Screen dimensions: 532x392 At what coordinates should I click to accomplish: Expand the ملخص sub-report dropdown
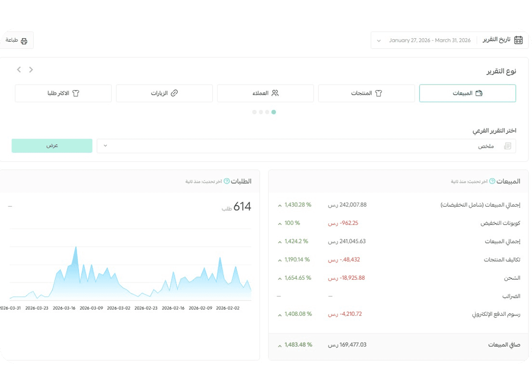coord(306,146)
